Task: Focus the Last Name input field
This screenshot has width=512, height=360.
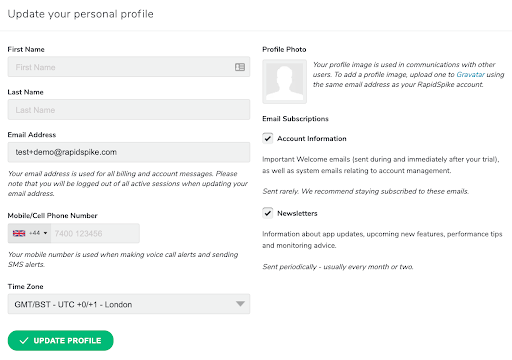Action: [x=129, y=109]
